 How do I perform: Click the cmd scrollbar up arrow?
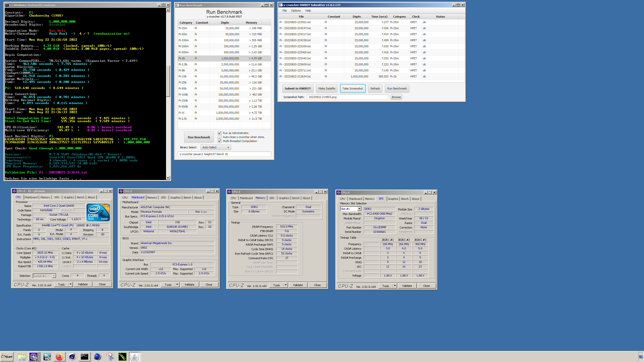[168, 10]
